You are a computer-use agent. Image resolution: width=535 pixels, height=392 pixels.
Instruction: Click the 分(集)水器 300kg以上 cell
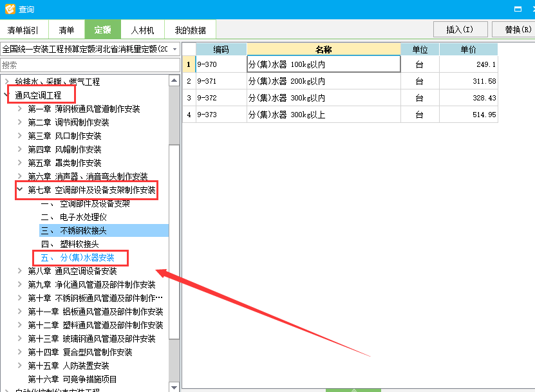[323, 115]
